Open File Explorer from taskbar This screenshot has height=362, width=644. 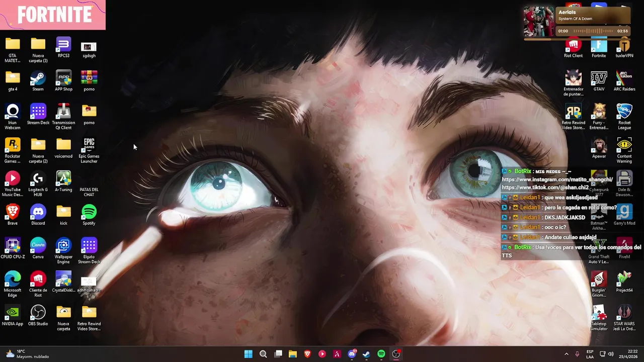coord(293,354)
